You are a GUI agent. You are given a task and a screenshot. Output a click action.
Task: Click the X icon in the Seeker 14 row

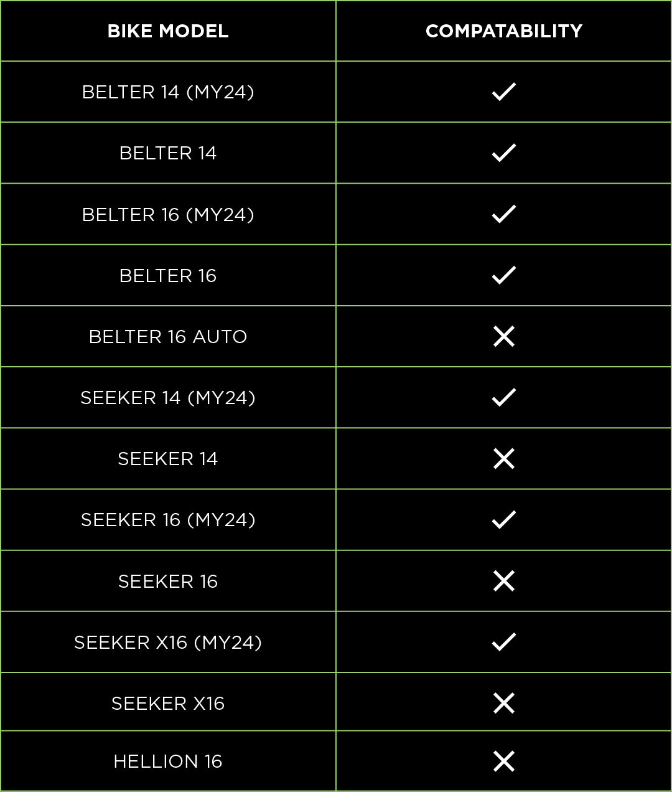click(x=503, y=458)
